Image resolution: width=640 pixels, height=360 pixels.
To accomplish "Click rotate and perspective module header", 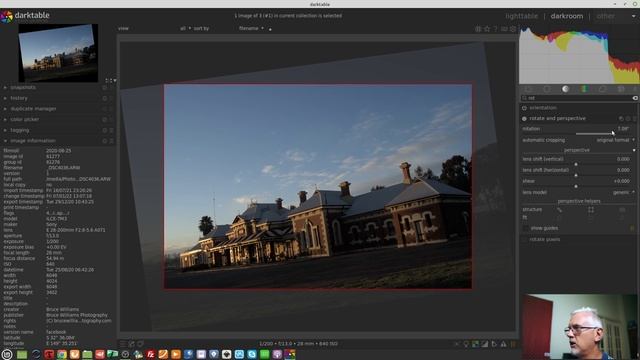I will click(557, 119).
